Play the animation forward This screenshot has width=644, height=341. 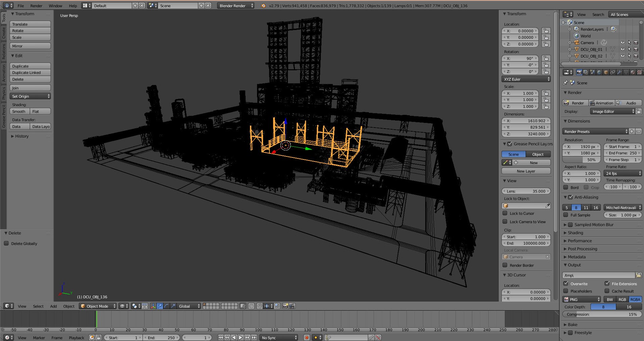(240, 337)
